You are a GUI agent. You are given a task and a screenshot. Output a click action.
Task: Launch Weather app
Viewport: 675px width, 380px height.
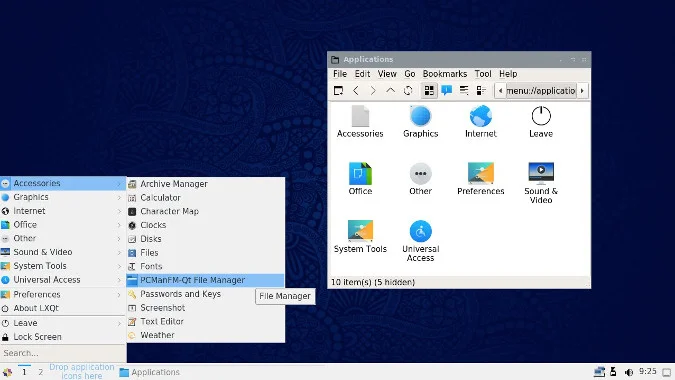205,335
